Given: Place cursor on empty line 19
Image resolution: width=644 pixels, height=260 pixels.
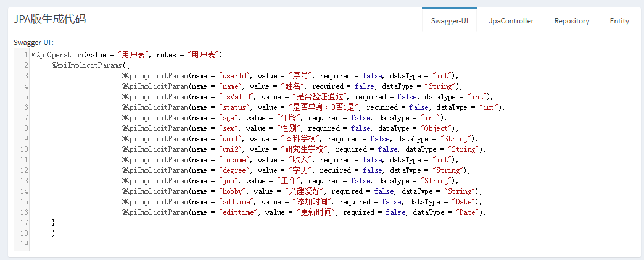Looking at the screenshot, I should 185,244.
